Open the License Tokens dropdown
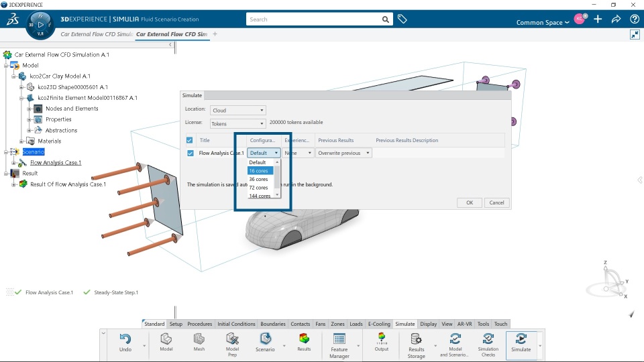 point(237,123)
